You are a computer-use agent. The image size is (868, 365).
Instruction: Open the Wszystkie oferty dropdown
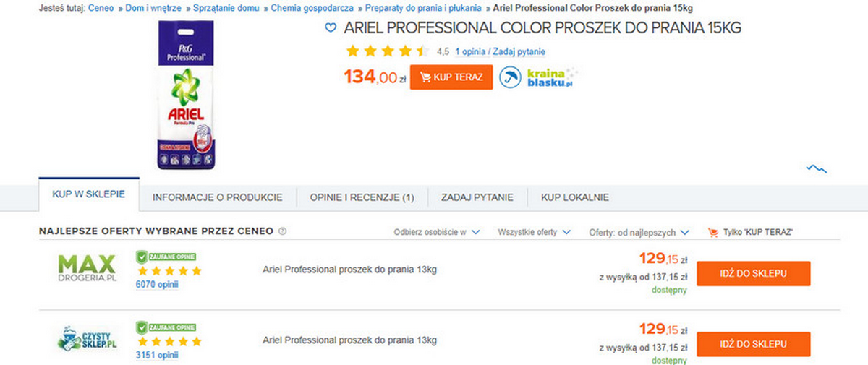(x=535, y=233)
